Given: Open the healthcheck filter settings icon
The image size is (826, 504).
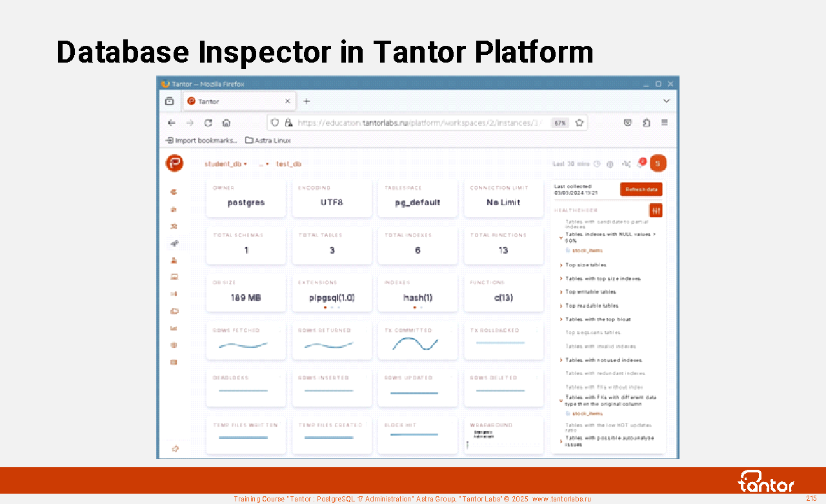Looking at the screenshot, I should (x=656, y=210).
